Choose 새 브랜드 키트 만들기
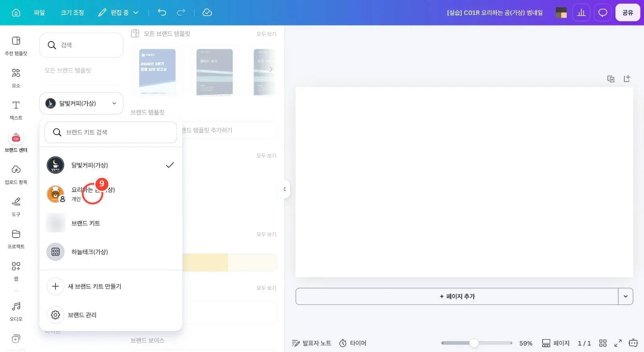 point(111,286)
